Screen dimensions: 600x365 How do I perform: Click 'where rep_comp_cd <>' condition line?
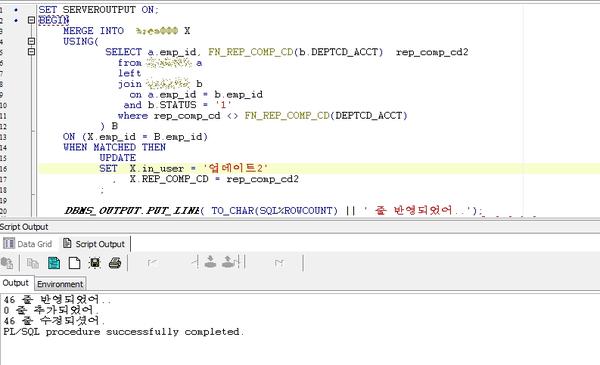(262, 116)
